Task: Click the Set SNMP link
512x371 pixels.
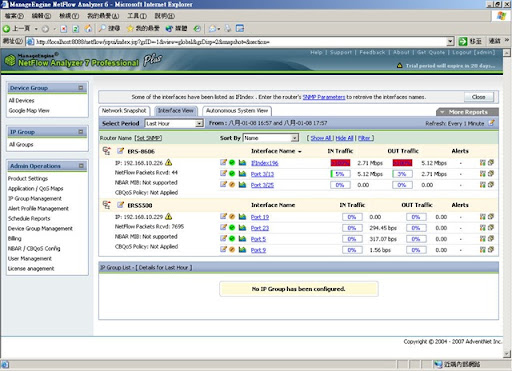Action: coord(148,138)
